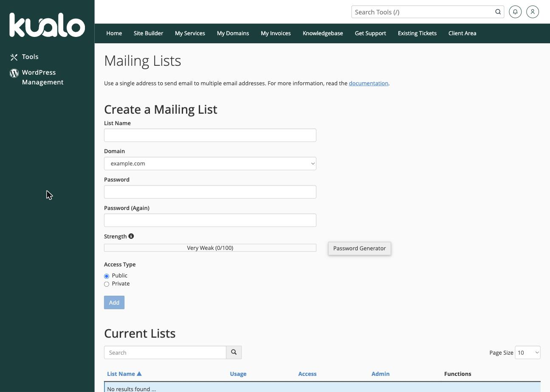This screenshot has height=392, width=550.
Task: Click the Mailing Lists page title
Action: point(143,61)
